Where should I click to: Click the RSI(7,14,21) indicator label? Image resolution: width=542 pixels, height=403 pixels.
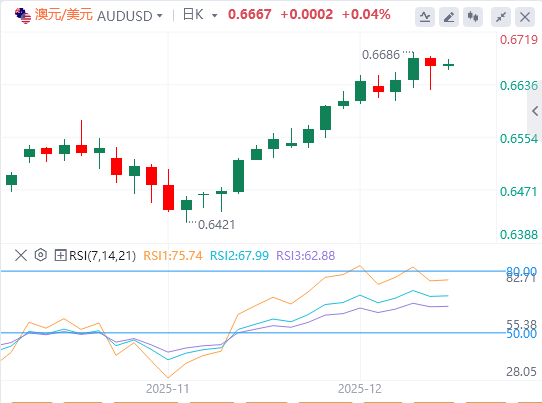pyautogui.click(x=103, y=256)
